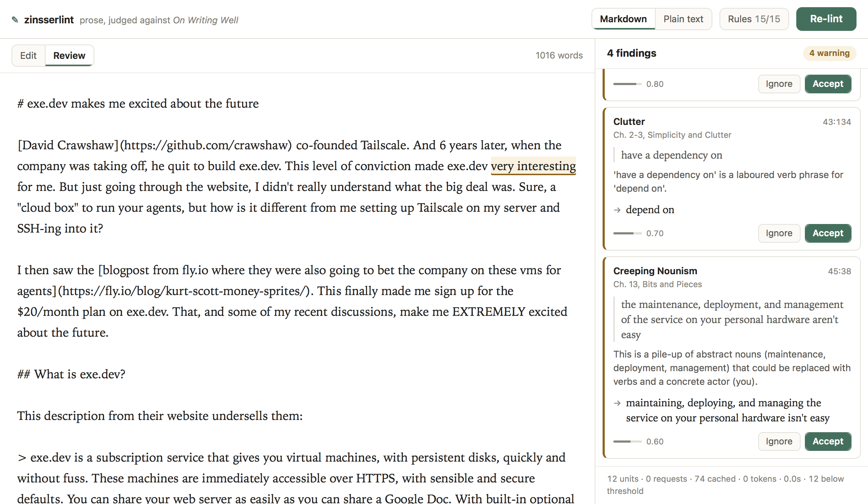This screenshot has width=868, height=504.
Task: Open the Rules 15/15 selector
Action: (754, 19)
